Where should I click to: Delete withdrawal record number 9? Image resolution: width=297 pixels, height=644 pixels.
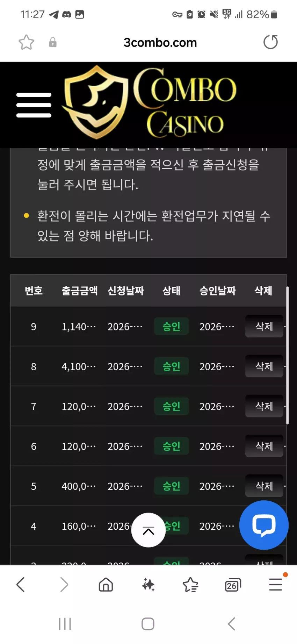264,326
